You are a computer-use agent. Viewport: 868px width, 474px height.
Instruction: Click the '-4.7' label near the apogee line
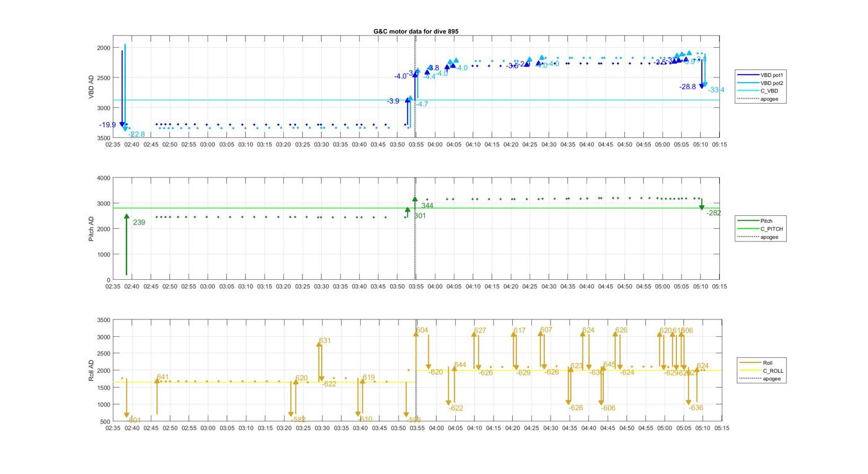pyautogui.click(x=422, y=104)
